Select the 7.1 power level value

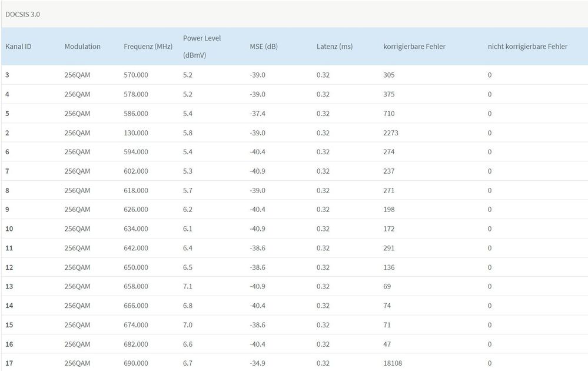(188, 287)
